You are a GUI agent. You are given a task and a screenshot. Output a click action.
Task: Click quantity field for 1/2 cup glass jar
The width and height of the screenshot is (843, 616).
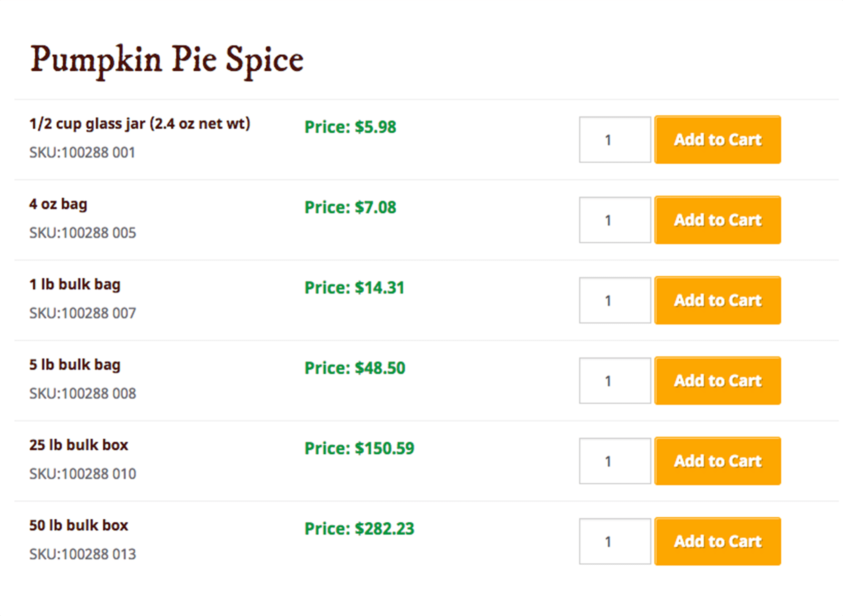click(614, 140)
